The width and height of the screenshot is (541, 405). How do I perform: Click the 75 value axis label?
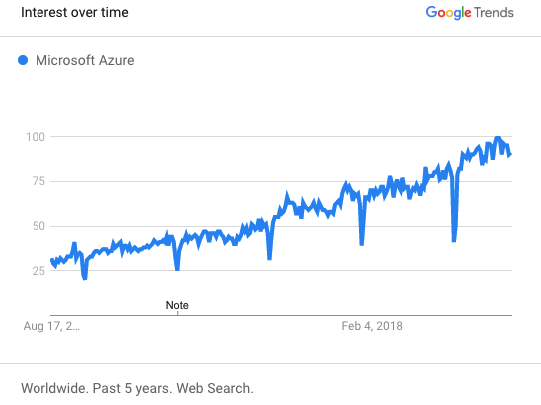point(39,181)
